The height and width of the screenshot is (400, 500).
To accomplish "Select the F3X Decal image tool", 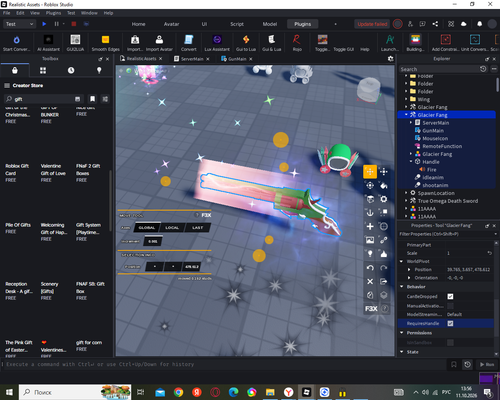I will [370, 240].
